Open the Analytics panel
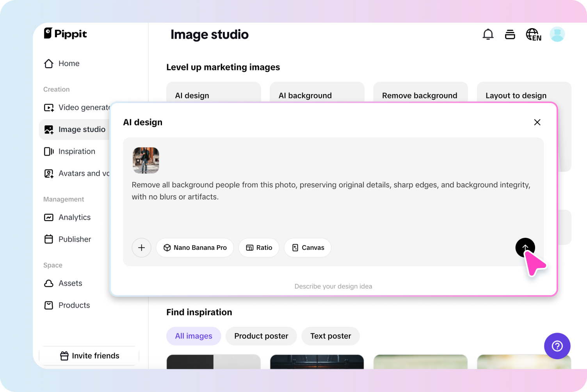Screen dimensions: 587x392 coord(74,217)
